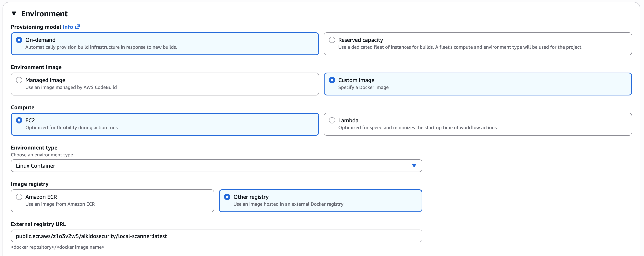644x256 pixels.
Task: Click the external link icon beside Info
Action: [x=78, y=27]
